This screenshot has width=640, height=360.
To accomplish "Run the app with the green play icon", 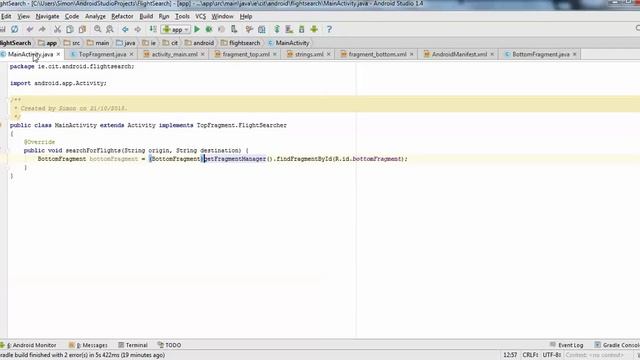I will click(x=197, y=29).
